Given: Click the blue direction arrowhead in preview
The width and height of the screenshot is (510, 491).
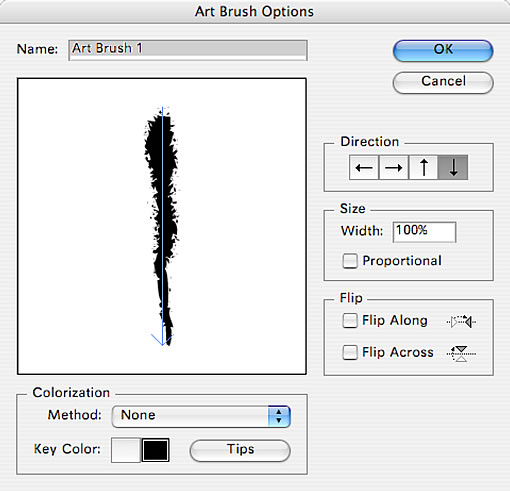Looking at the screenshot, I should tap(162, 340).
